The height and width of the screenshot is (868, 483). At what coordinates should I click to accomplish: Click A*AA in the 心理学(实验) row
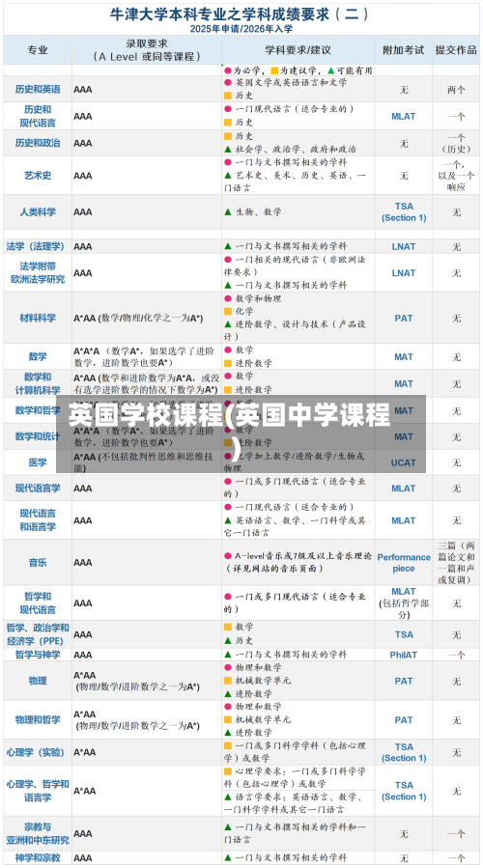[x=85, y=752]
